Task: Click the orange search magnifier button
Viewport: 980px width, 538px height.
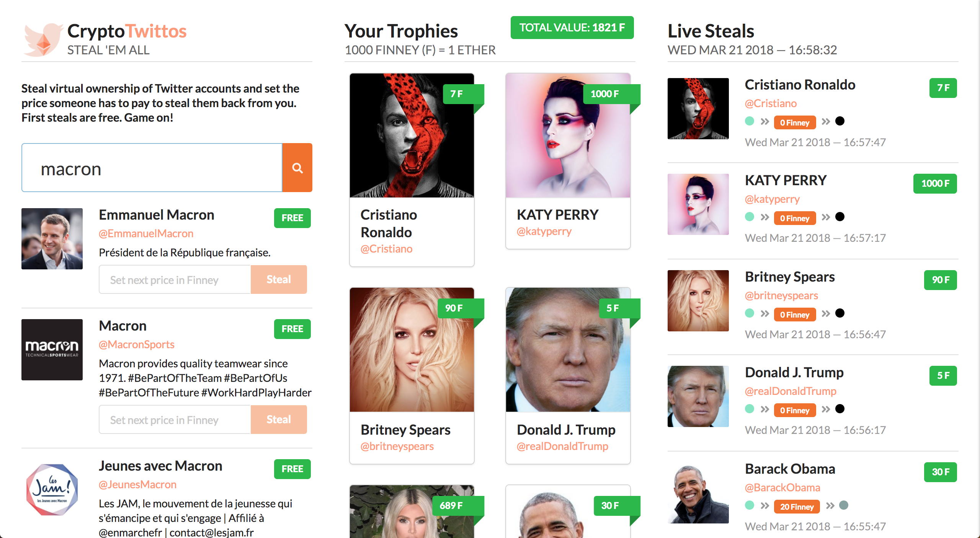Action: click(297, 168)
